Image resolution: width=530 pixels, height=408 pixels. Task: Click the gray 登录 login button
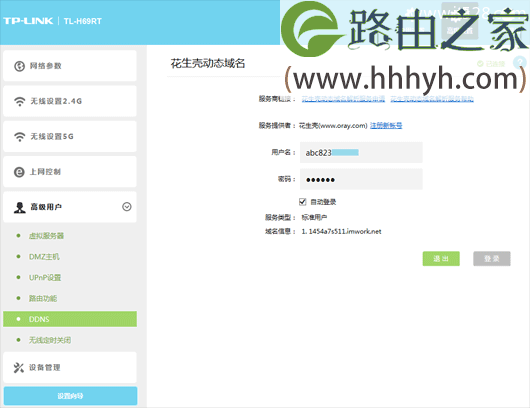pyautogui.click(x=491, y=259)
